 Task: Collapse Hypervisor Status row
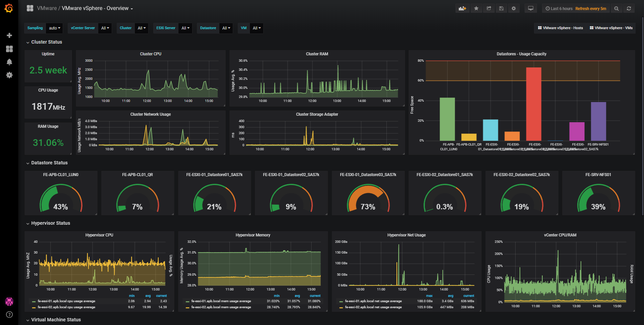(51, 223)
